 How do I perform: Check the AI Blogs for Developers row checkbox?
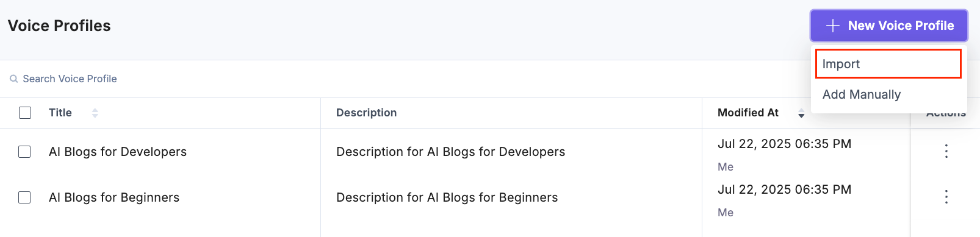(x=24, y=152)
